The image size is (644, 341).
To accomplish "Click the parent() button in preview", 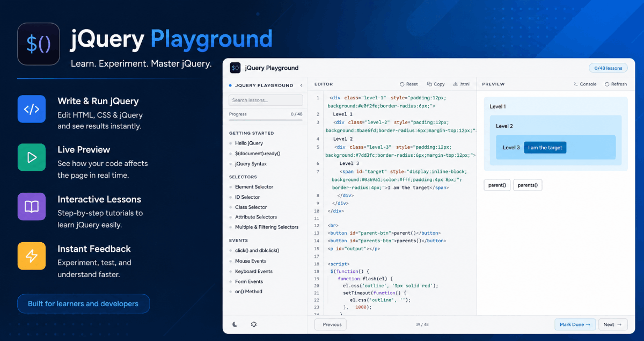I will click(497, 185).
